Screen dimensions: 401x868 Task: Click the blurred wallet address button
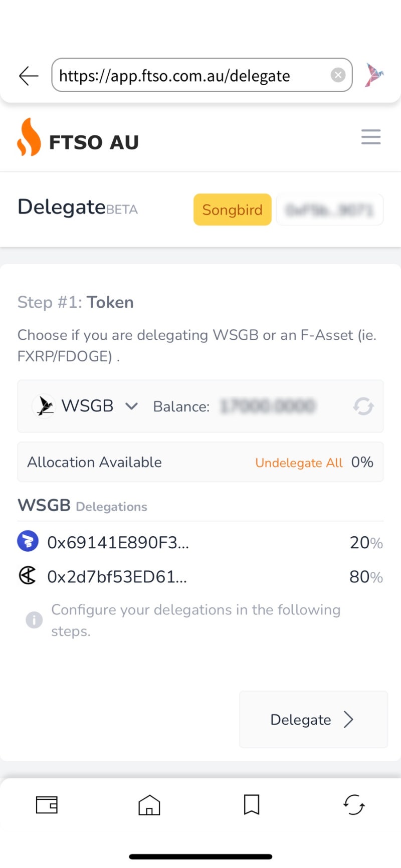[330, 209]
